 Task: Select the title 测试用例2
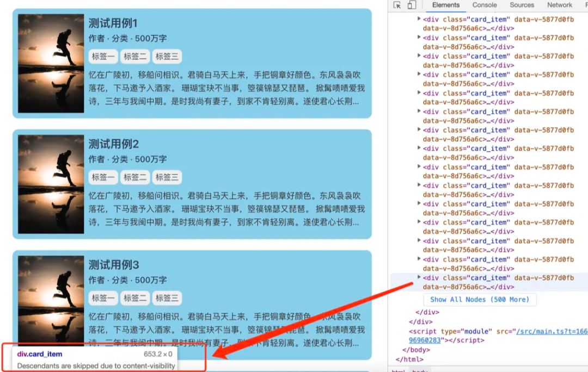(x=114, y=144)
